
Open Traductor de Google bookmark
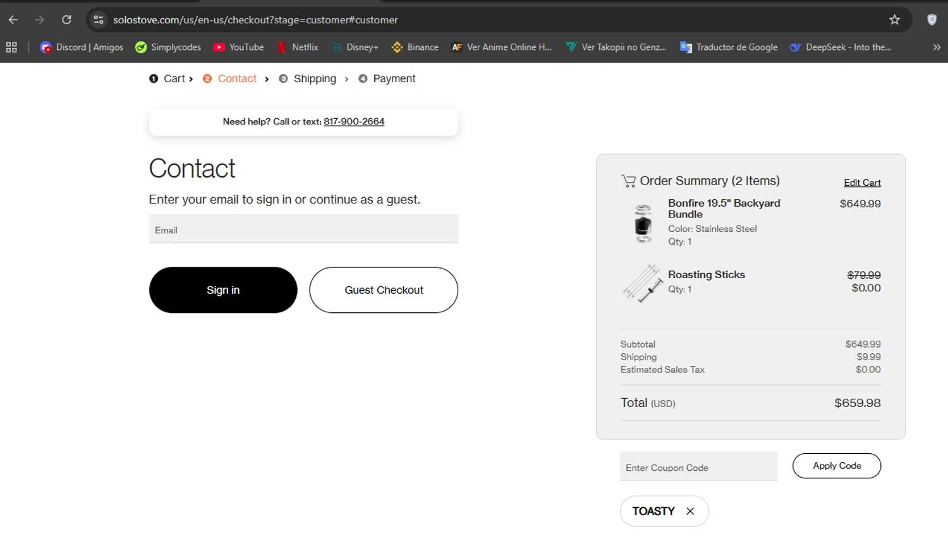(729, 47)
